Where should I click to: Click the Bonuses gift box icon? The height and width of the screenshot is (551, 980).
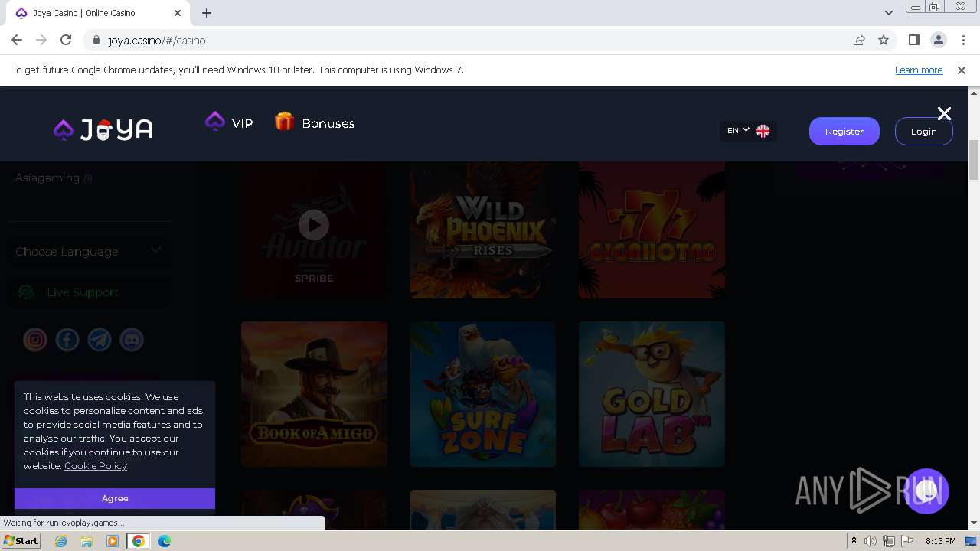tap(284, 122)
